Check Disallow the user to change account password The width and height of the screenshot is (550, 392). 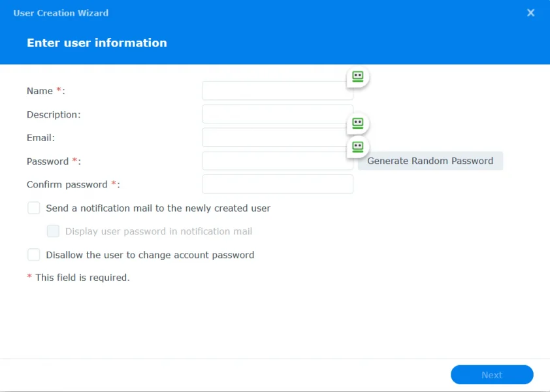[x=34, y=255]
